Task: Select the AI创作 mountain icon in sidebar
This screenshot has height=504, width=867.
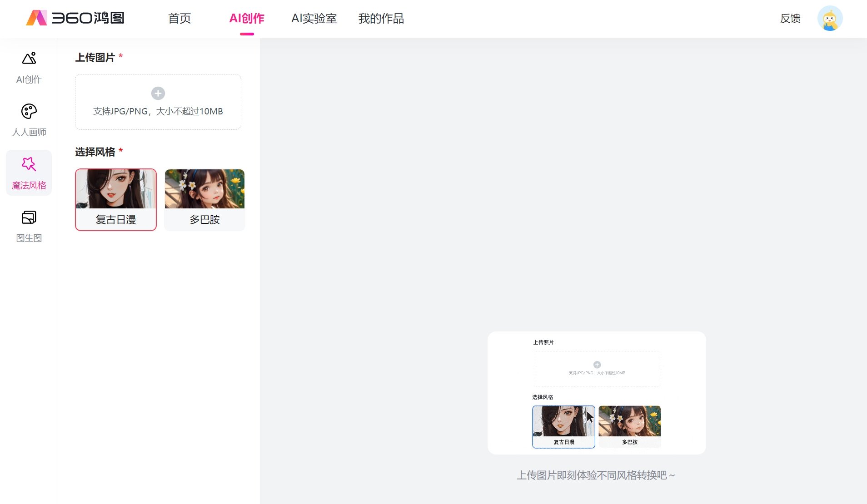Action: coord(29,59)
